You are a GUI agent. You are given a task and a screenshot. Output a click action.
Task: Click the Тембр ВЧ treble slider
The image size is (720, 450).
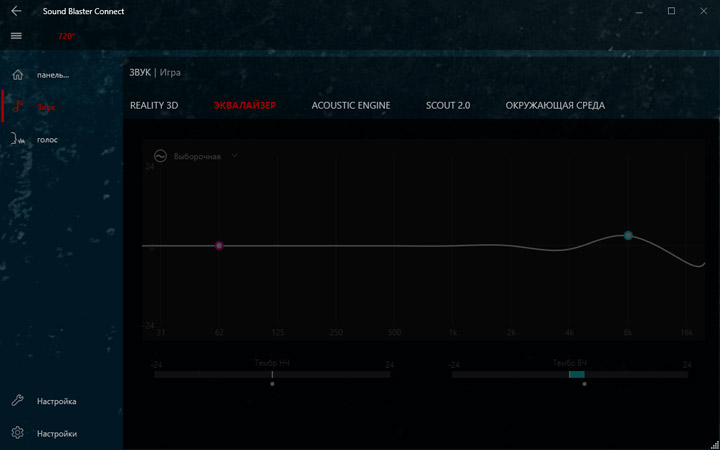pyautogui.click(x=570, y=374)
